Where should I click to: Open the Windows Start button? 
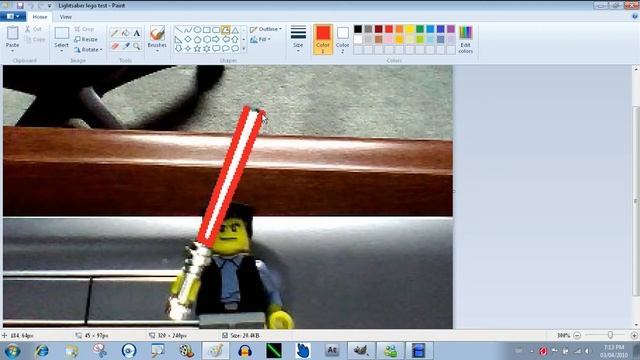click(13, 351)
